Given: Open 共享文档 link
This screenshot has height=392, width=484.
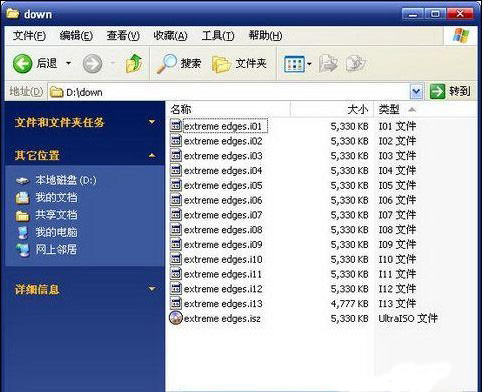Looking at the screenshot, I should tap(56, 215).
